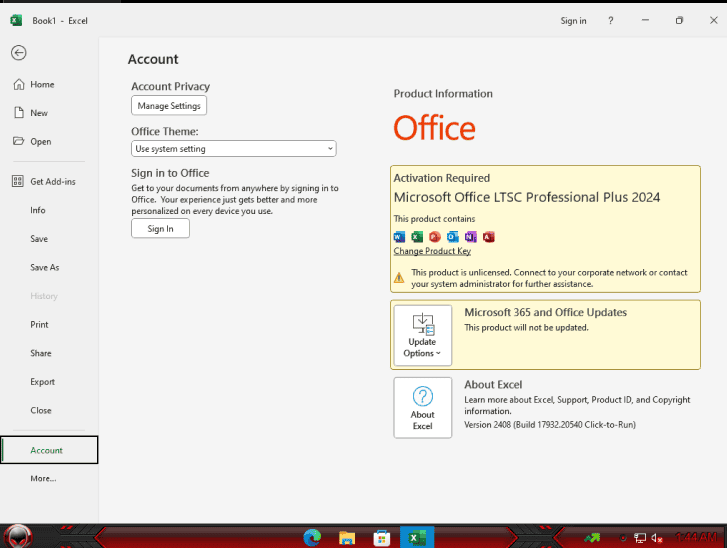Open the Export page in the sidebar
Viewport: 727px width, 548px height.
pyautogui.click(x=43, y=382)
